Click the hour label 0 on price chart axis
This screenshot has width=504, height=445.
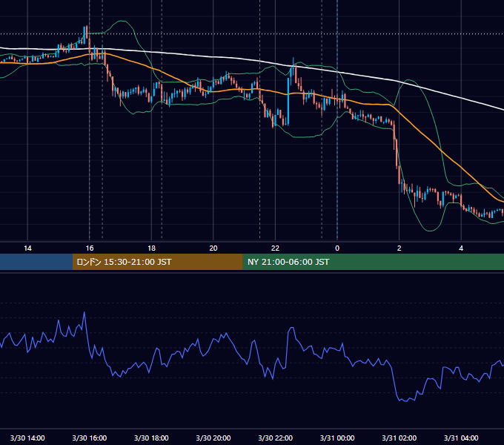coord(337,248)
